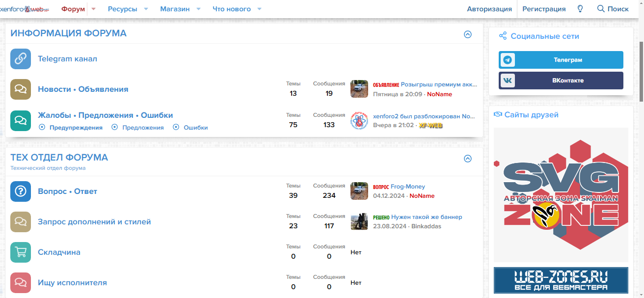
Task: Click the xenforo-web site logo
Action: pos(25,9)
